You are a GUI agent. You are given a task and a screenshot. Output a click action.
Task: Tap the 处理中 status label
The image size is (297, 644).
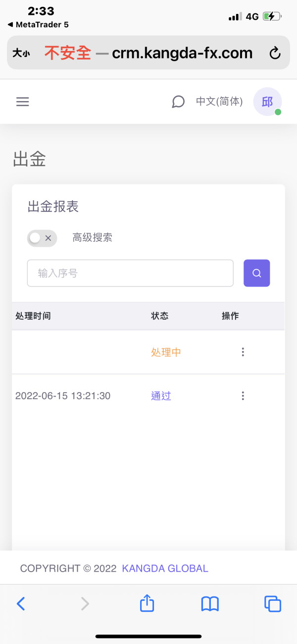(x=166, y=352)
